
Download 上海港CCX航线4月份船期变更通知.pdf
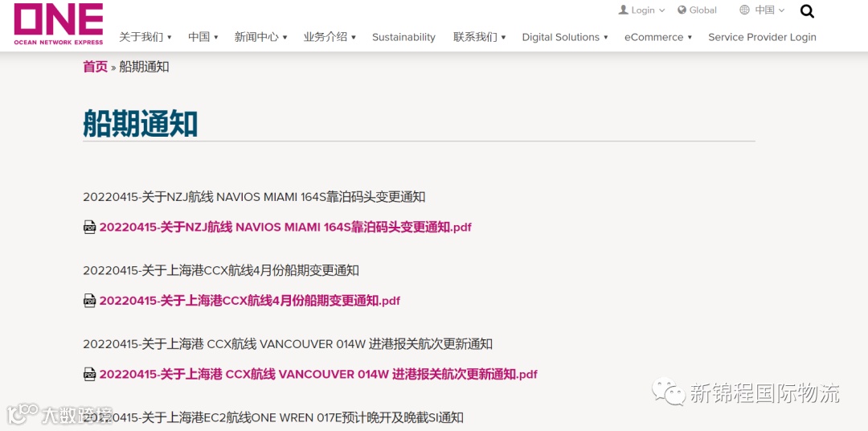point(250,300)
